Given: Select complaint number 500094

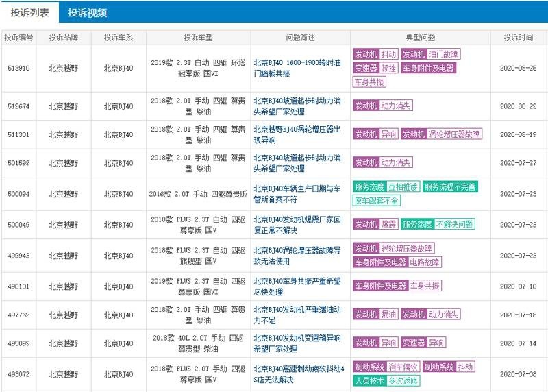Looking at the screenshot, I should click(x=18, y=194).
